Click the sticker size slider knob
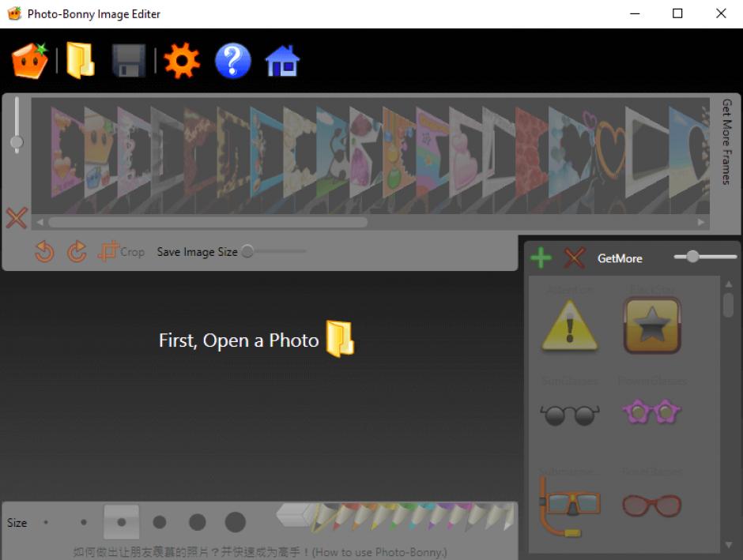743x560 pixels. [692, 257]
